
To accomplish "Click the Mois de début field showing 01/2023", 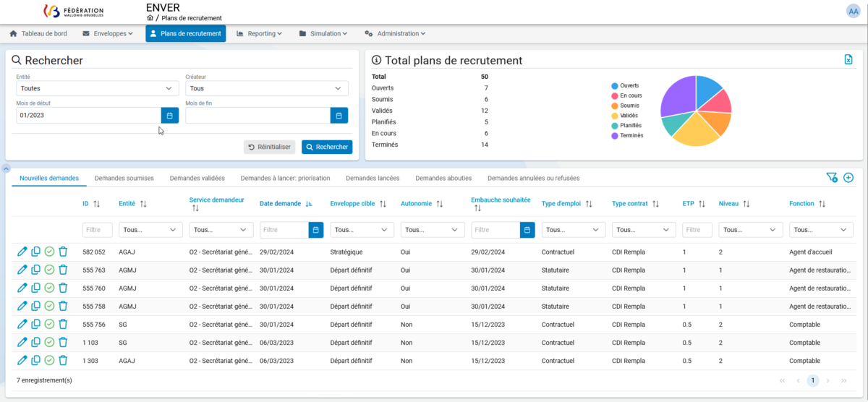I will [89, 115].
